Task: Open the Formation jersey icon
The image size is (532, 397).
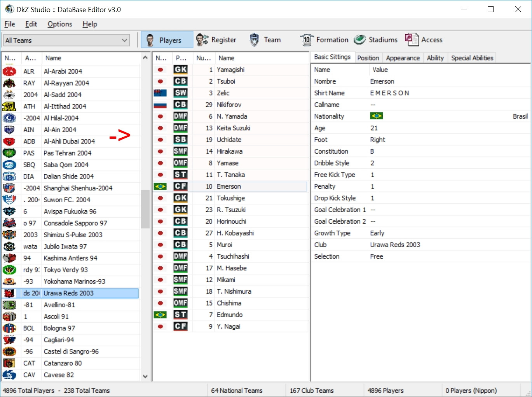Action: point(307,40)
